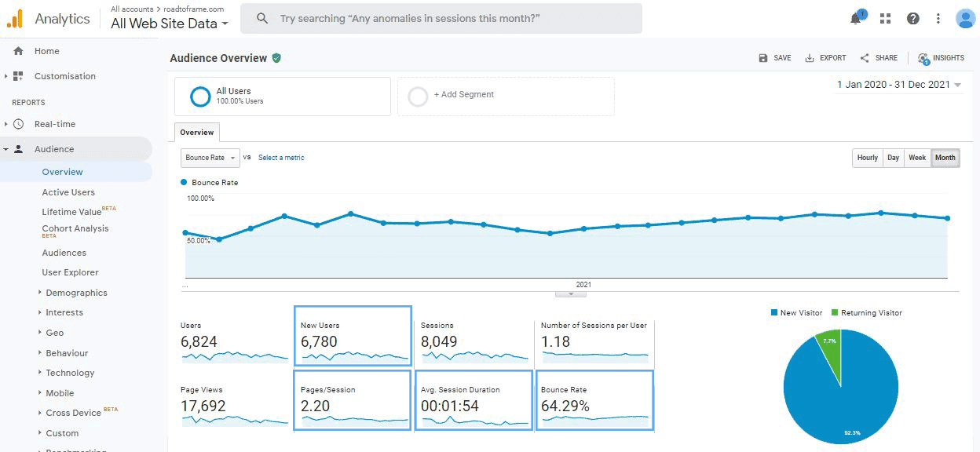Open Active Users report in sidebar
The height and width of the screenshot is (452, 980).
coord(68,192)
